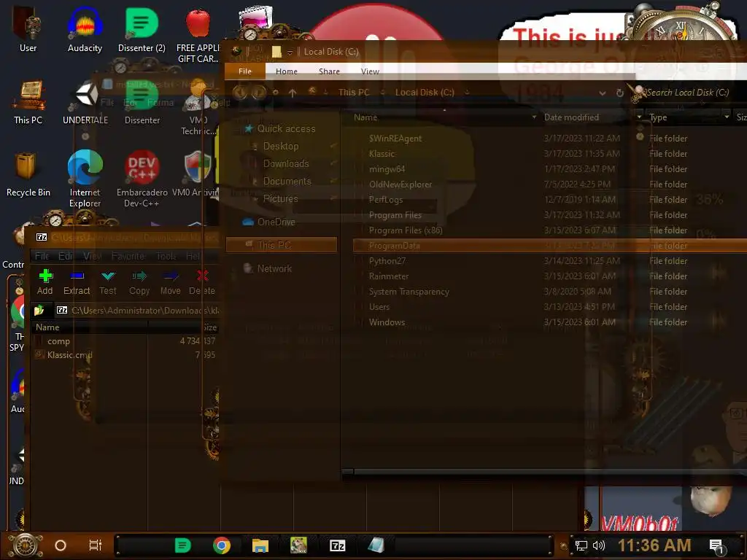Open the View ribbon tab
Screen dimensions: 747x560
point(370,71)
